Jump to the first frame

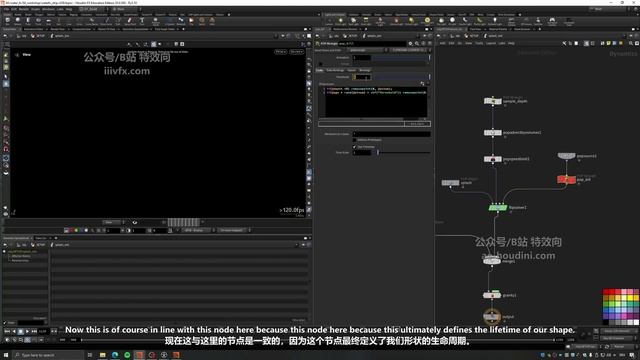pyautogui.click(x=7, y=331)
